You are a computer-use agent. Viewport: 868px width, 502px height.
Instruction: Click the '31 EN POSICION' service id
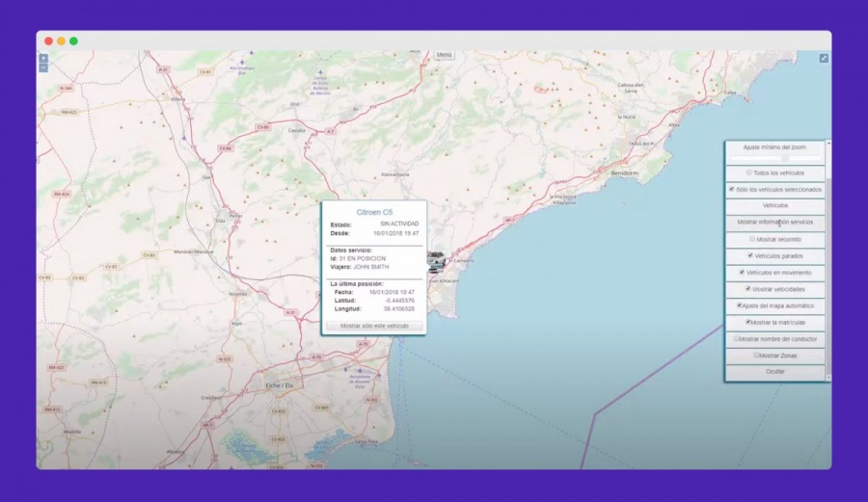coord(362,259)
